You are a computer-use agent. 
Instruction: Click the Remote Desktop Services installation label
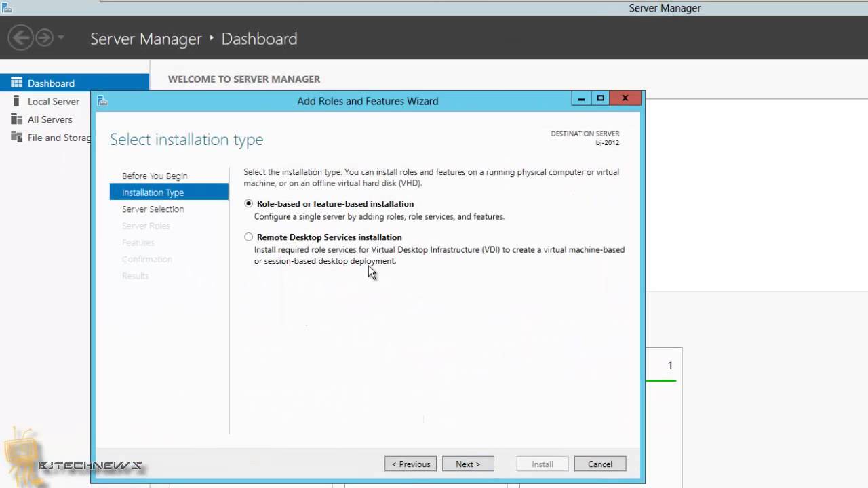click(x=330, y=237)
